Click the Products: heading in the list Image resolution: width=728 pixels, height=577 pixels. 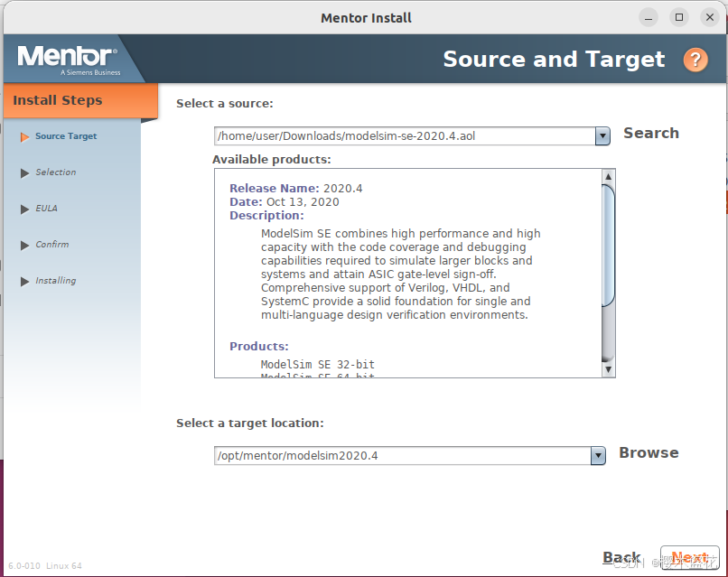point(259,347)
